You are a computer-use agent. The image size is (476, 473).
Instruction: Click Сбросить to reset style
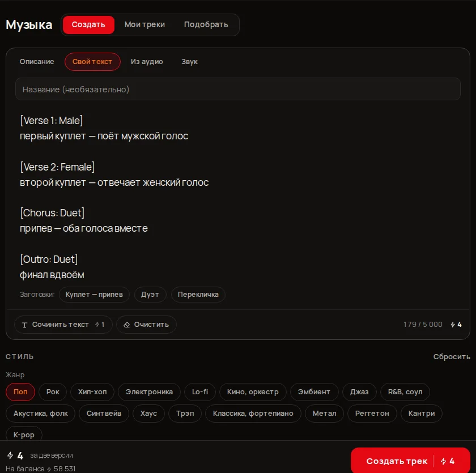[452, 357]
